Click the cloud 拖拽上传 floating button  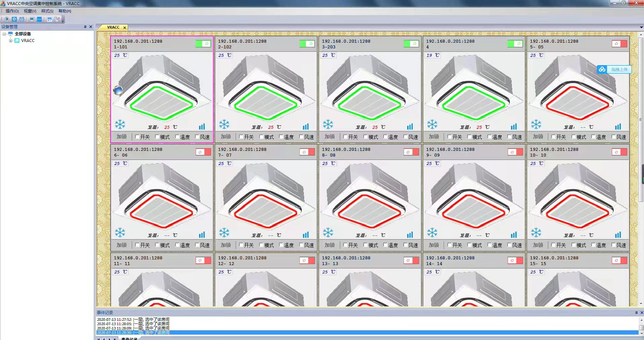[614, 70]
